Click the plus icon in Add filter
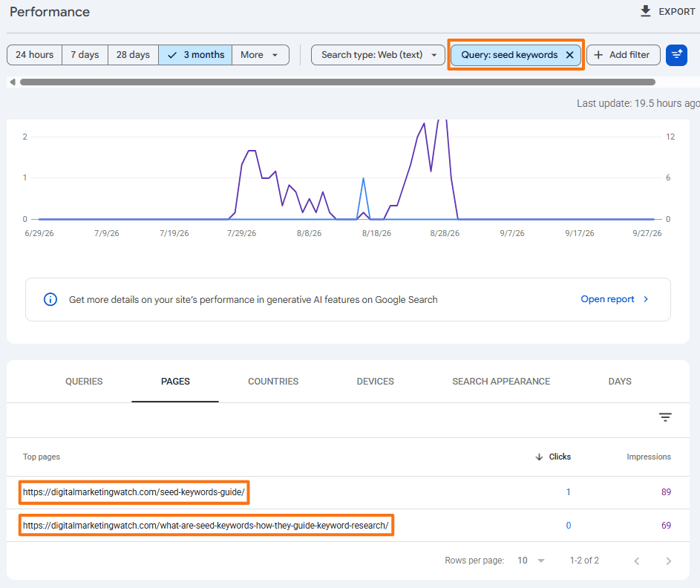 (x=598, y=55)
